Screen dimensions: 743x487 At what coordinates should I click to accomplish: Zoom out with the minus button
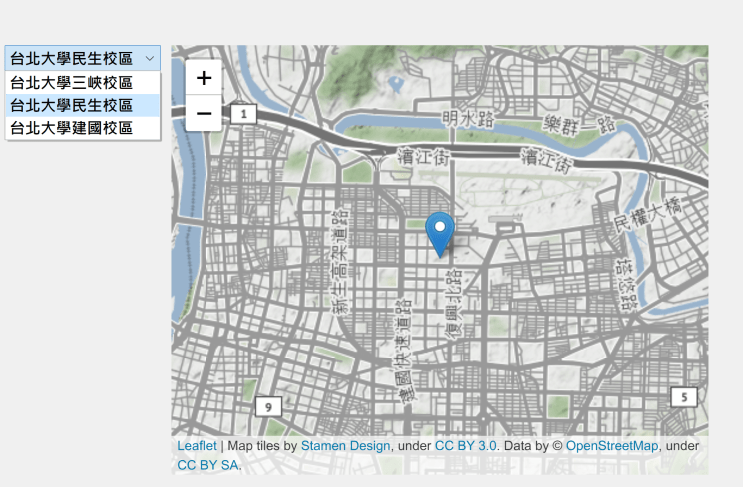coord(204,114)
